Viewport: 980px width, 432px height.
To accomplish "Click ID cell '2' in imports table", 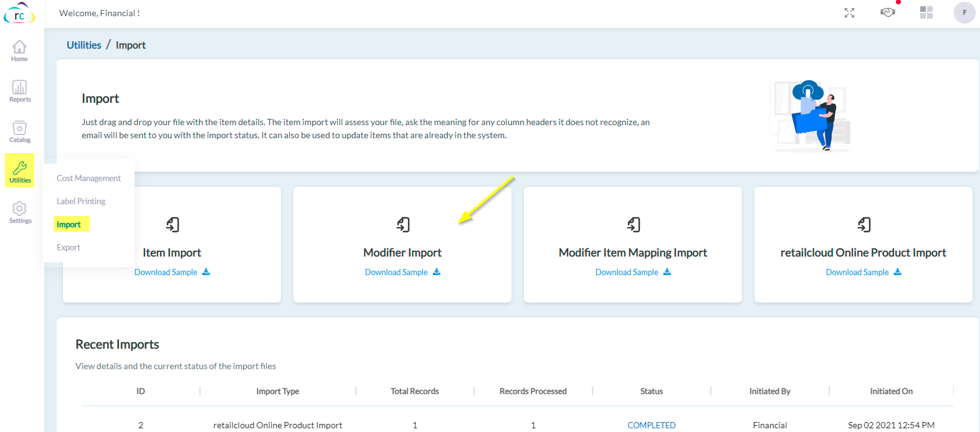I will [141, 425].
